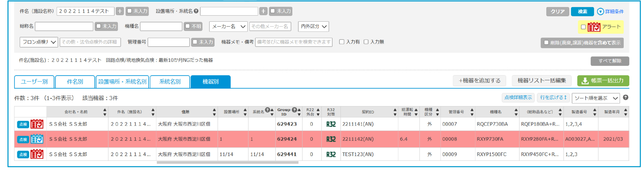Select the 系統名別 tab
Viewport: 644px width, 172px height.
(170, 82)
